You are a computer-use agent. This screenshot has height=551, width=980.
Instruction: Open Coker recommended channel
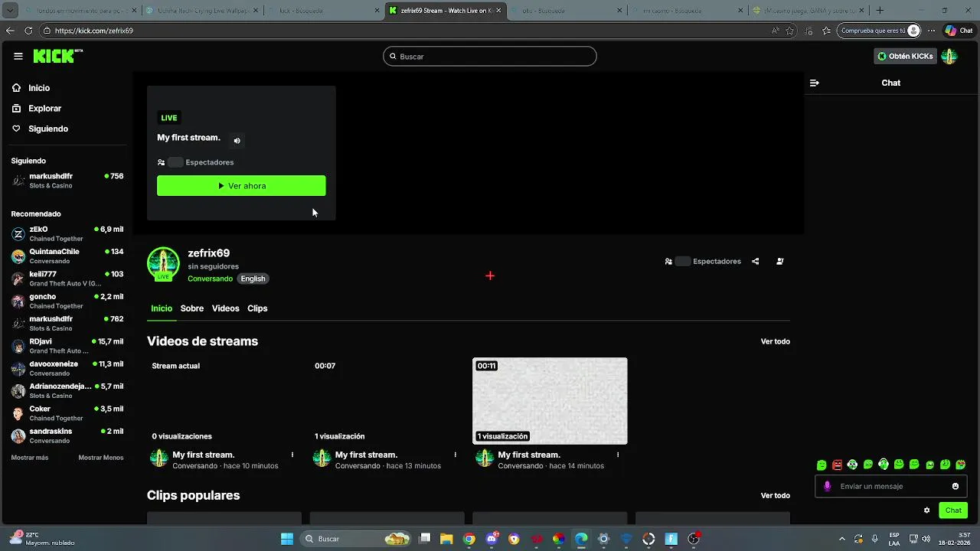pos(67,413)
